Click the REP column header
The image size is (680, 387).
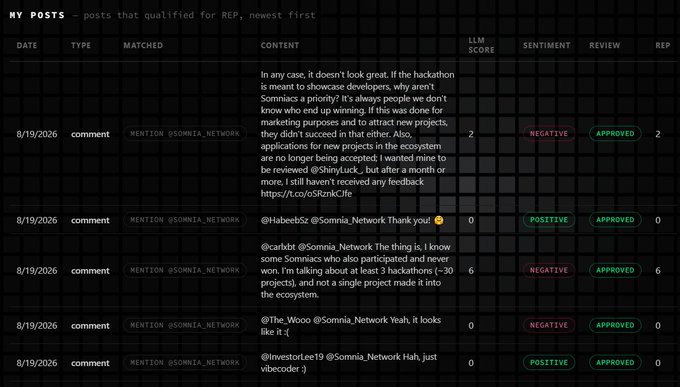point(662,45)
